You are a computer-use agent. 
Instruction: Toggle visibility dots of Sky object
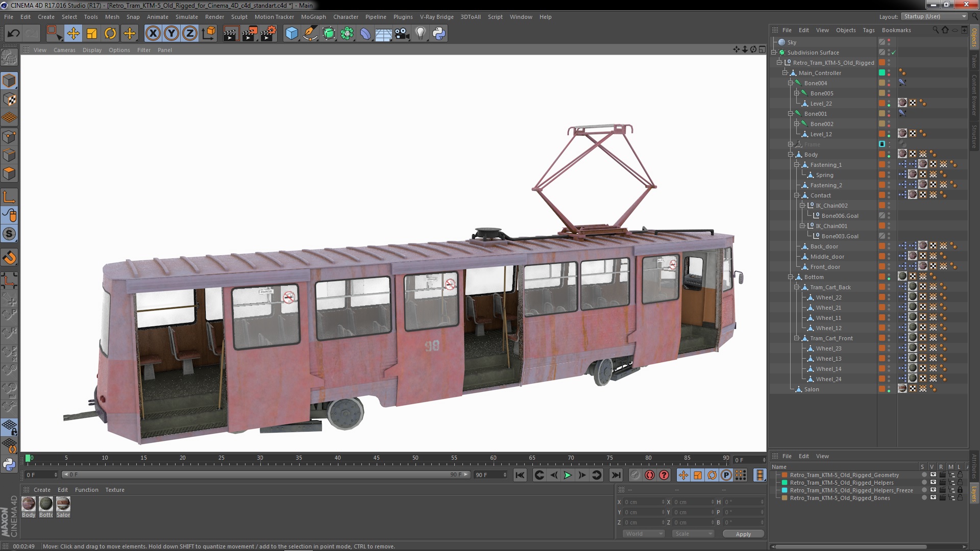click(889, 42)
